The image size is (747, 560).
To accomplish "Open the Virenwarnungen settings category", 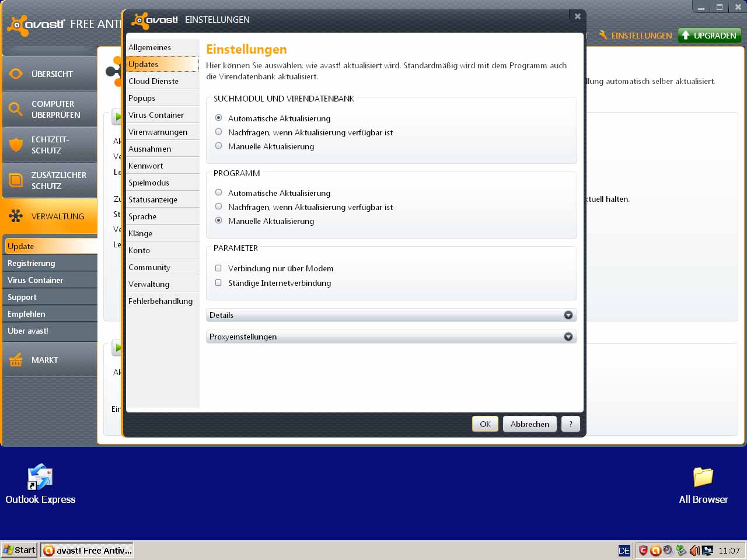I will (x=163, y=132).
